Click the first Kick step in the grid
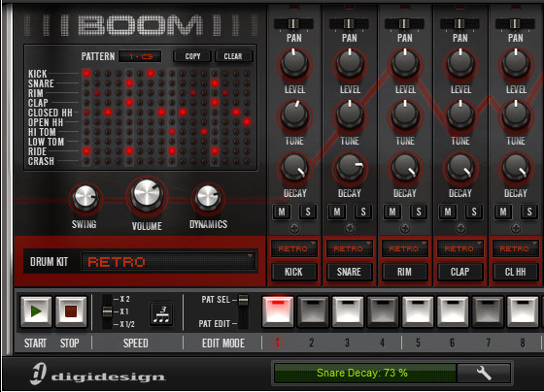544x392 pixels. click(86, 73)
